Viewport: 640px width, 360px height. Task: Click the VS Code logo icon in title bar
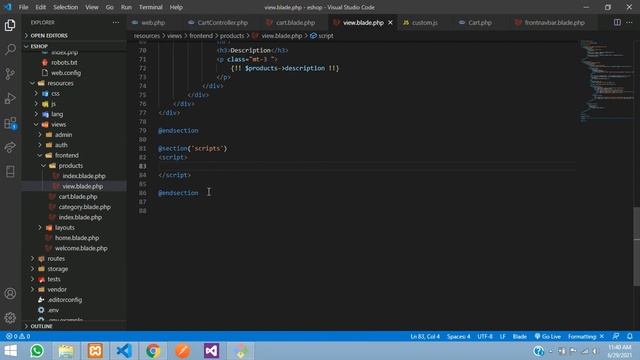click(8, 7)
